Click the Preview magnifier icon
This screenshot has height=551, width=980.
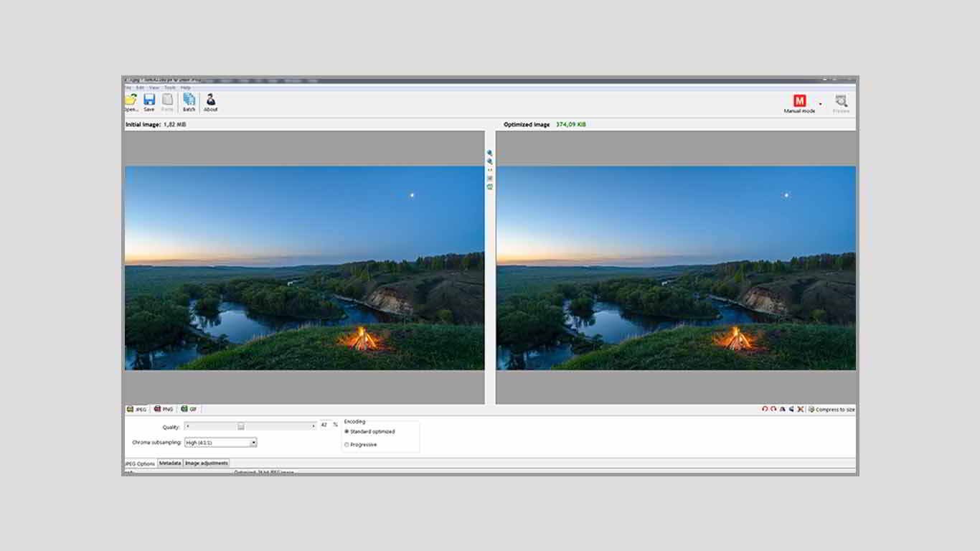pos(841,101)
